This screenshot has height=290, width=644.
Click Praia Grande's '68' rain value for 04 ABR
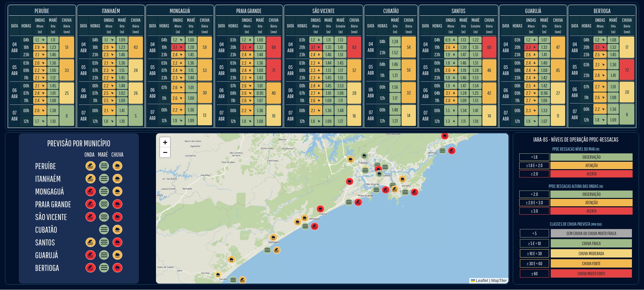click(x=274, y=47)
